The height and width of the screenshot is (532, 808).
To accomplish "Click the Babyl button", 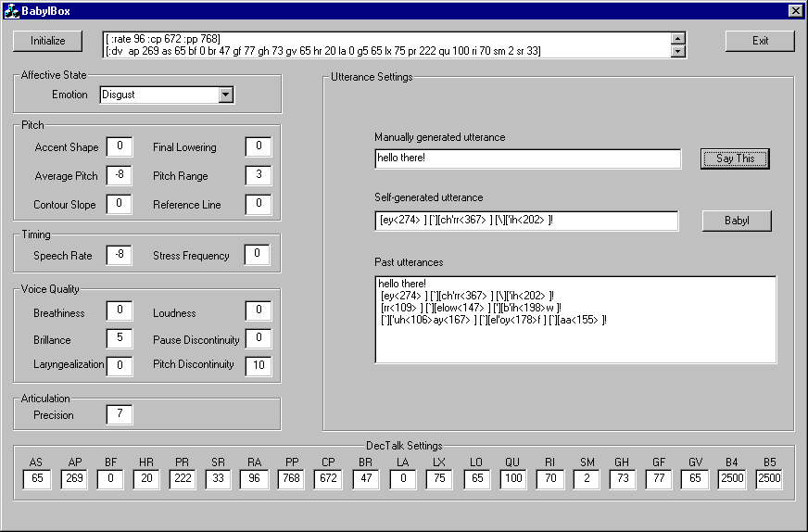I will point(737,221).
